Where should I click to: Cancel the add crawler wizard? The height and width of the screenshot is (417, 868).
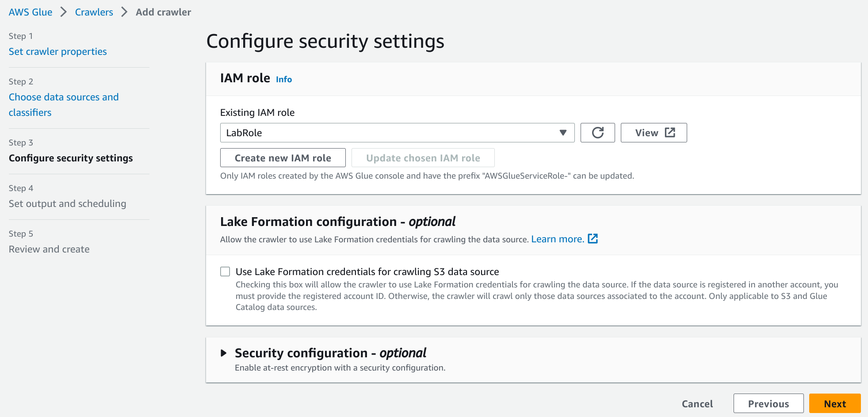point(697,404)
